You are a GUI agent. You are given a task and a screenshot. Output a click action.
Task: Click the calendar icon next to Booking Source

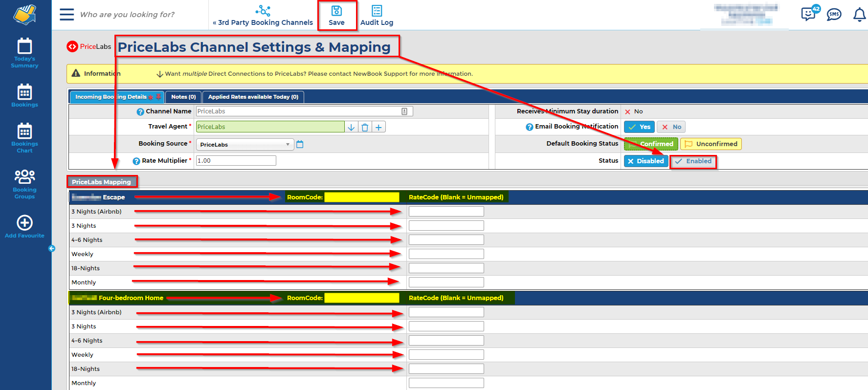pos(300,144)
